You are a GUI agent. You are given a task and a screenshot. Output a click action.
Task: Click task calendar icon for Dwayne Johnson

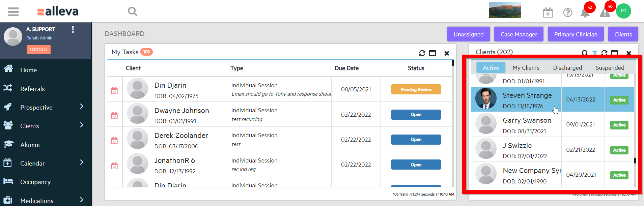pos(115,116)
